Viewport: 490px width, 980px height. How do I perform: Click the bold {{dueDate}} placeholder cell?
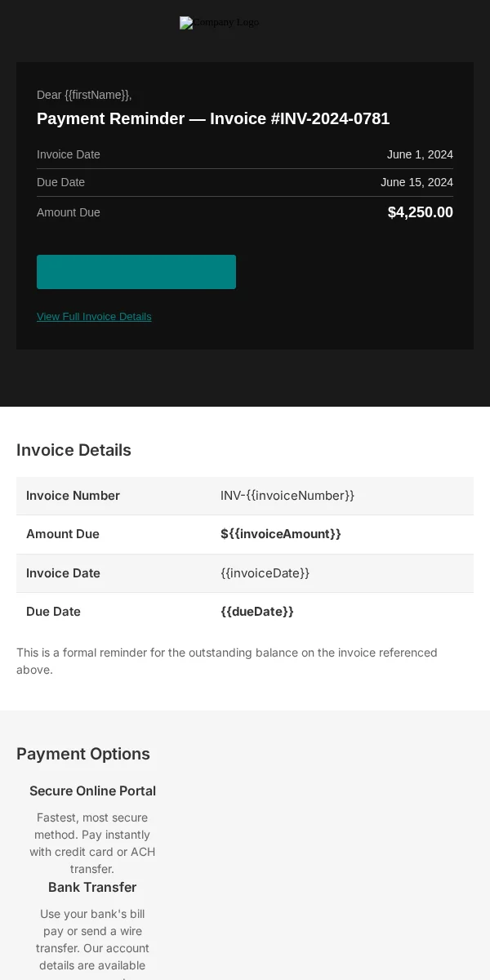point(257,612)
